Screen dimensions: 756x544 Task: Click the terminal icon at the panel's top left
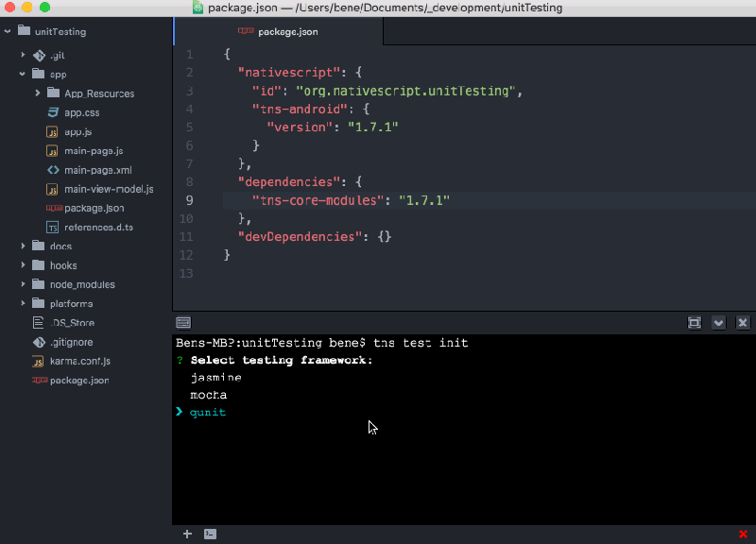click(182, 322)
